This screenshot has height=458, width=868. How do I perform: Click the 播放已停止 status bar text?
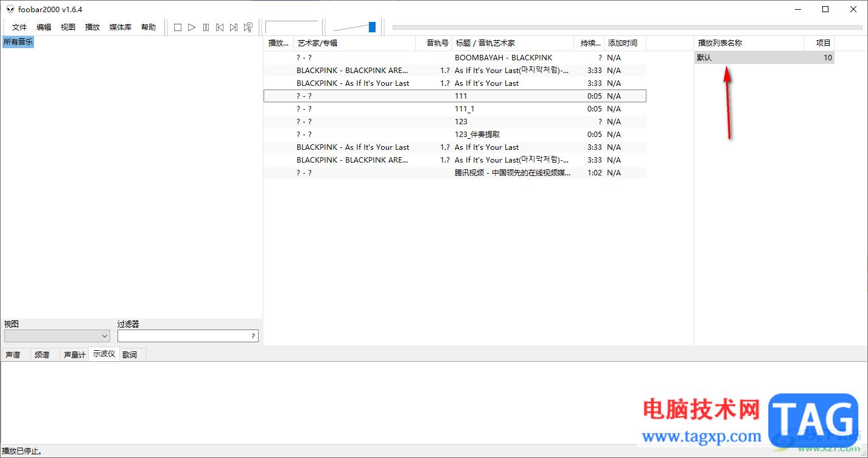[22, 451]
